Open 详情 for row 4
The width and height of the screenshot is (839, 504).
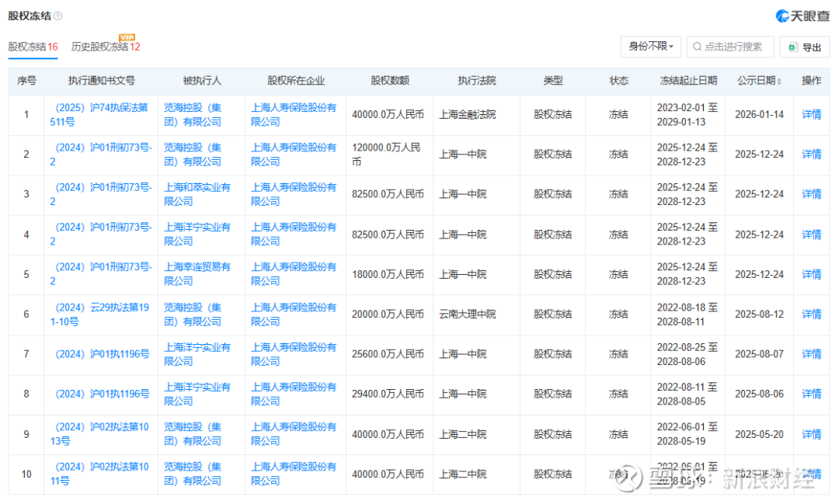click(x=811, y=235)
